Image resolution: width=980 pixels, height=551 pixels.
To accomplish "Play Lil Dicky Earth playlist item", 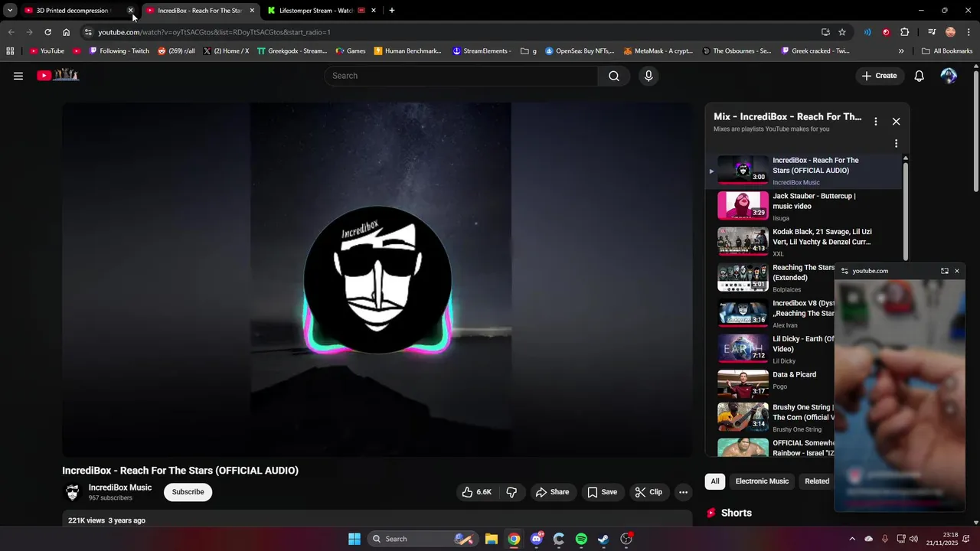I will [x=771, y=349].
